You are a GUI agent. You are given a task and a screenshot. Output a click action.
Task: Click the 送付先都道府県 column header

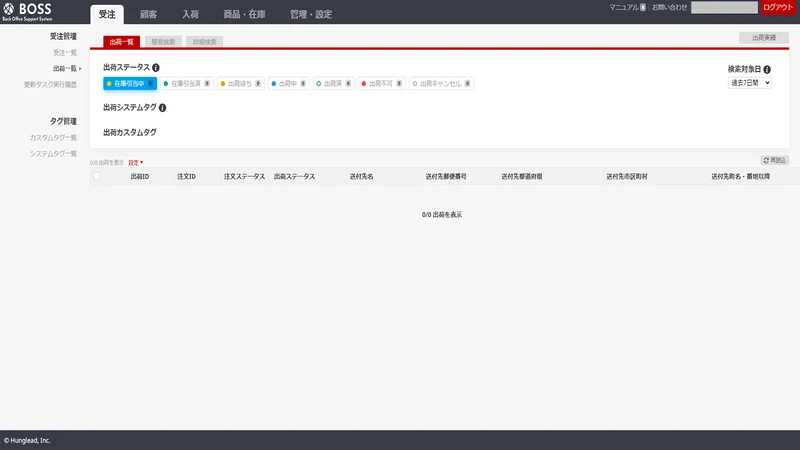coord(522,177)
